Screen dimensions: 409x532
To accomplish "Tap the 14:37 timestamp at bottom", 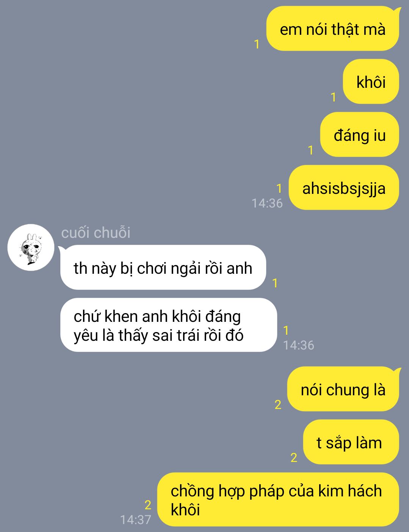I will point(136,520).
